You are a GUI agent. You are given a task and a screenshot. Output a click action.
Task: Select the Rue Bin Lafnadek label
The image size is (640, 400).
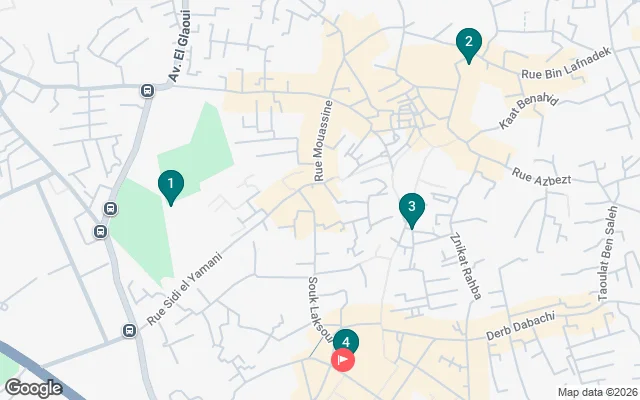[566, 63]
